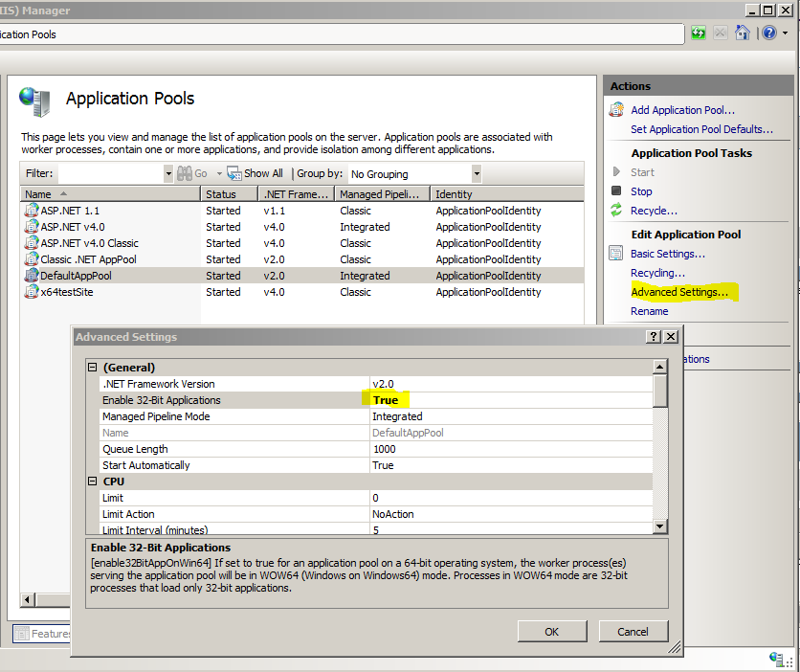
Task: Open the dropdown arrow next to the Help icon
Action: [x=786, y=34]
